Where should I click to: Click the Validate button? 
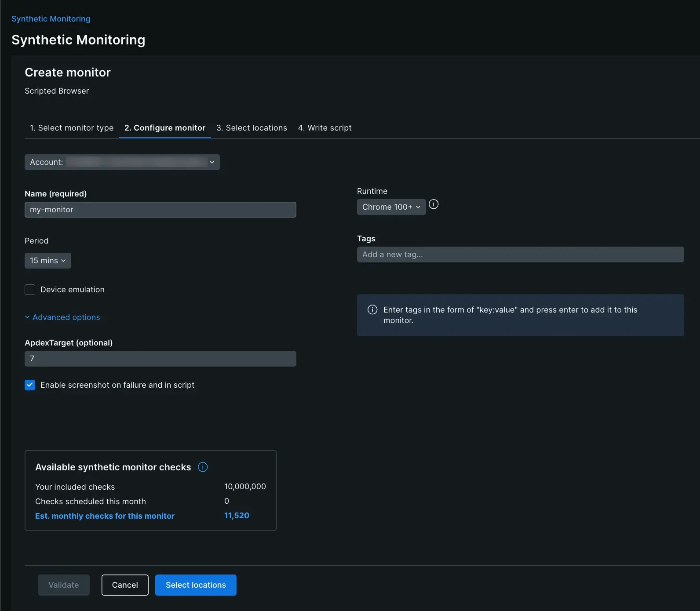pyautogui.click(x=64, y=585)
